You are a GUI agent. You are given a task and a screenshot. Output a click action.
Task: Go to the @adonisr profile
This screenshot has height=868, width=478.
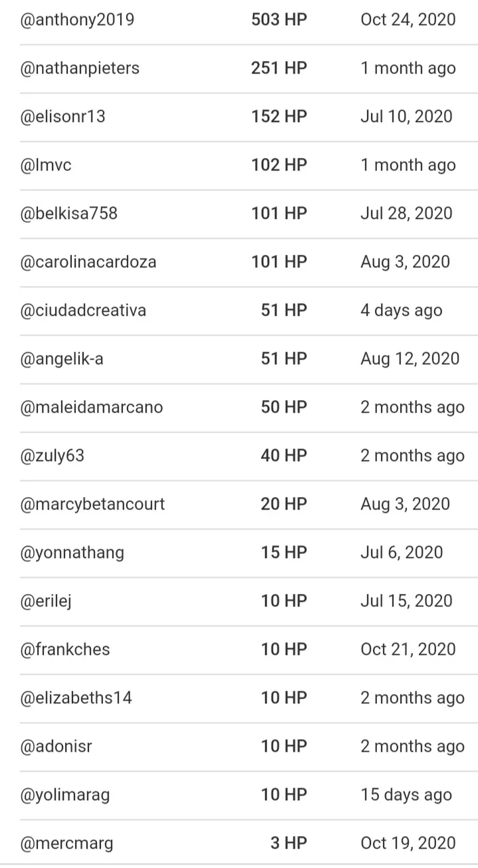56,747
